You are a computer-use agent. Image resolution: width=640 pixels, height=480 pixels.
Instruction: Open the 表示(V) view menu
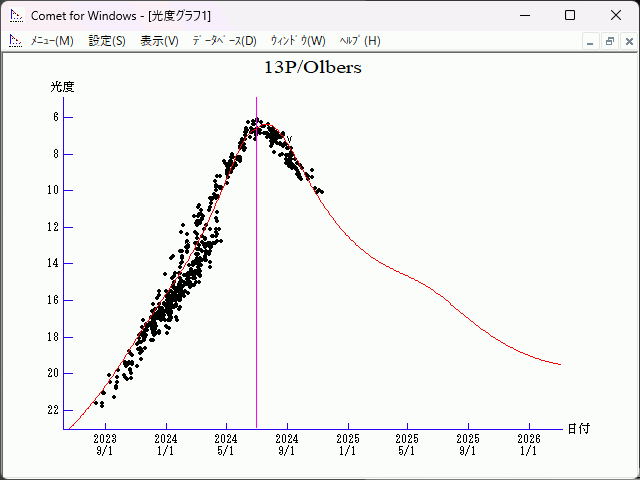click(159, 41)
